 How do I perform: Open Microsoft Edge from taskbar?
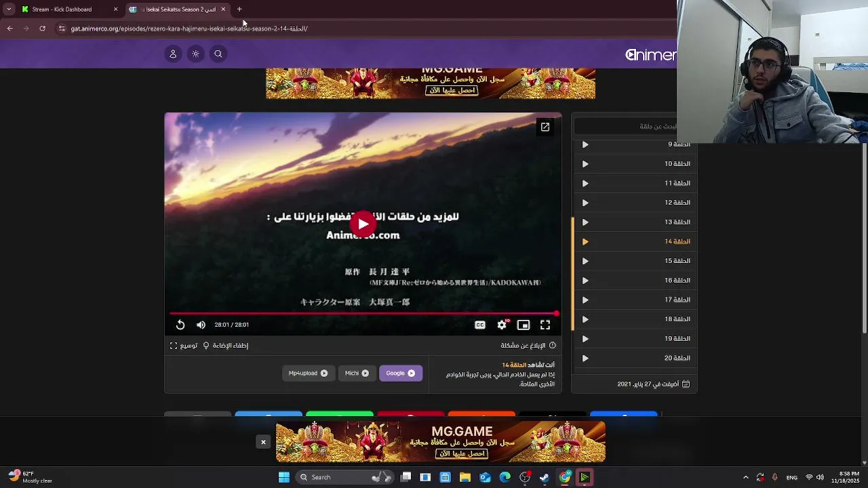click(x=505, y=477)
